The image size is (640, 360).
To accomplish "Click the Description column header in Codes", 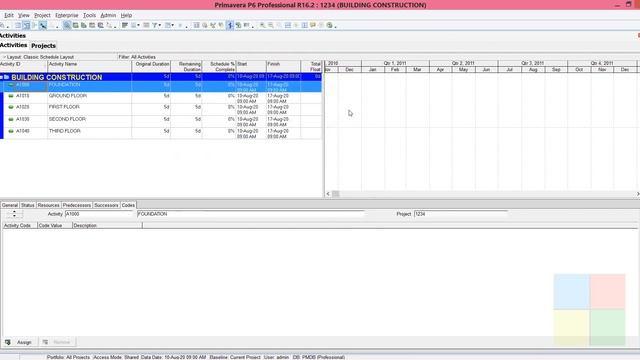I will click(x=107, y=225).
